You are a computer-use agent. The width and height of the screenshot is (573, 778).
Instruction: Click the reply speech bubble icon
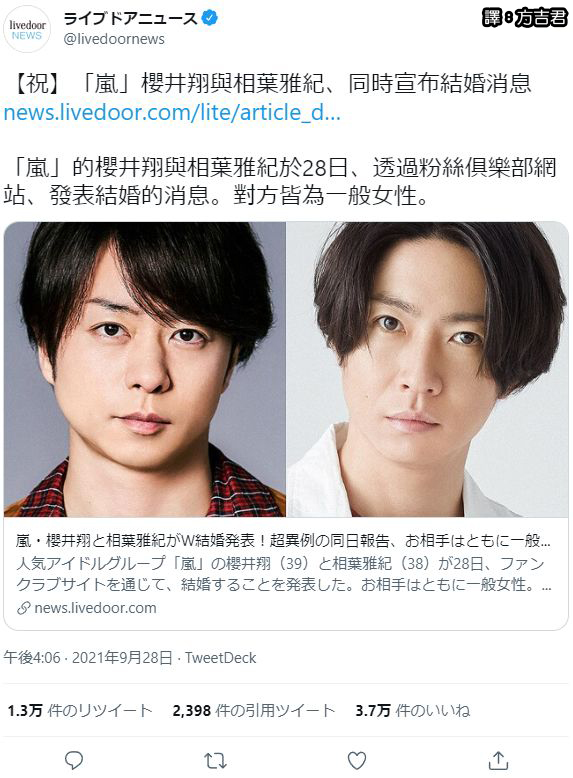[x=74, y=760]
